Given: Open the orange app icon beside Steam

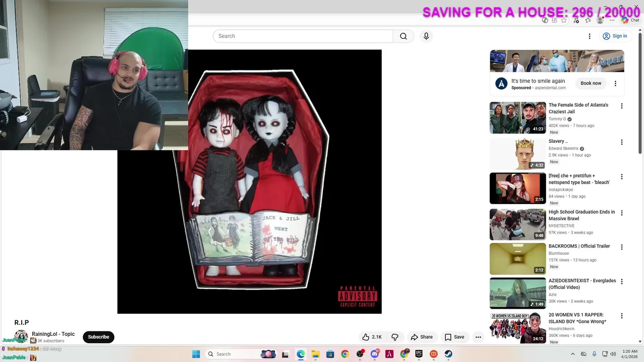Looking at the screenshot, I should [434, 354].
